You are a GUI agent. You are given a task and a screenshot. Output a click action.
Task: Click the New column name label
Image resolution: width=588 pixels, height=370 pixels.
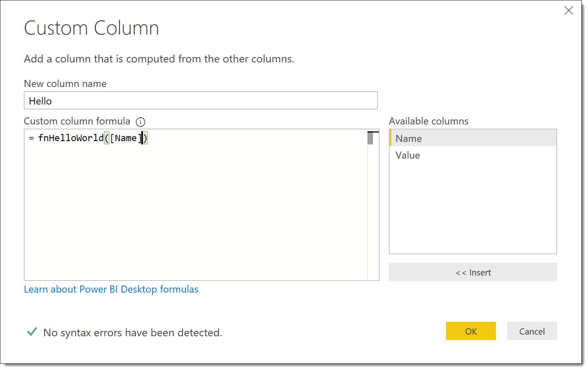pyautogui.click(x=65, y=84)
